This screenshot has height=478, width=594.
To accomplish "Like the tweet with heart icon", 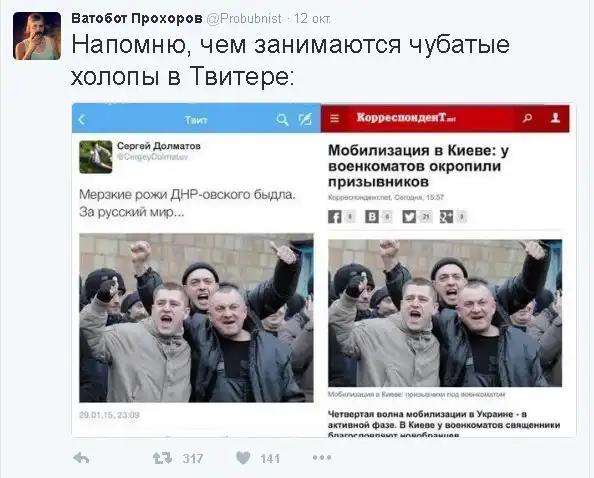I will [x=243, y=458].
